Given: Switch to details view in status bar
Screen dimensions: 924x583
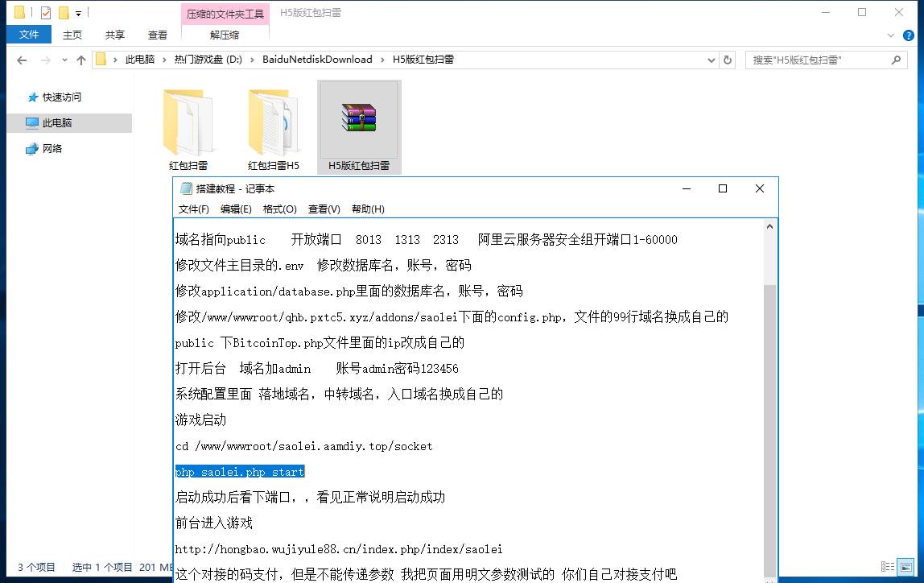Looking at the screenshot, I should (x=888, y=567).
